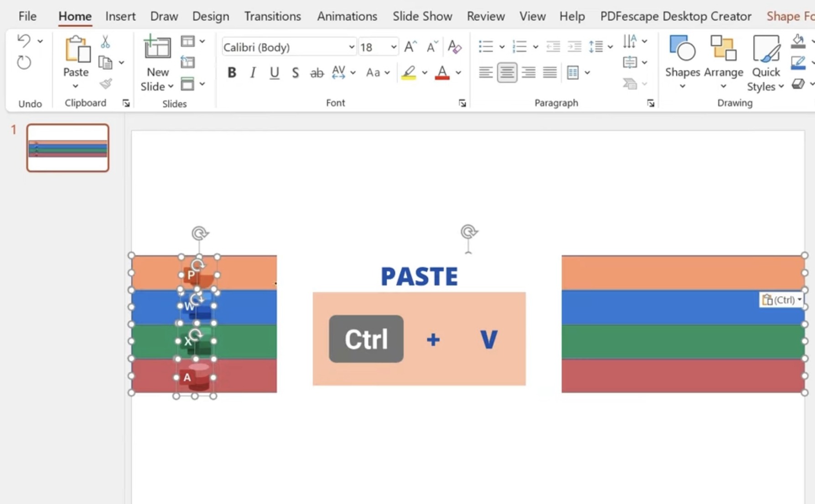The height and width of the screenshot is (504, 815).
Task: Click the Align Text vertical icon
Action: point(630,62)
